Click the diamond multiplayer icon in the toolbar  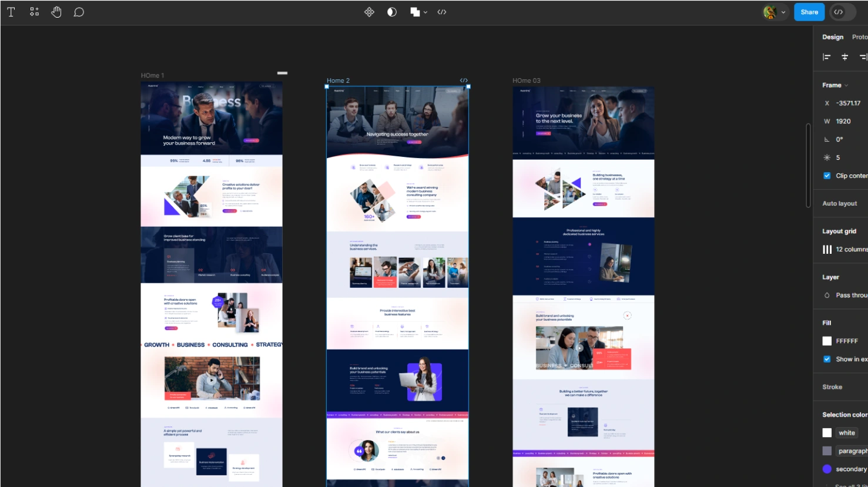point(369,12)
